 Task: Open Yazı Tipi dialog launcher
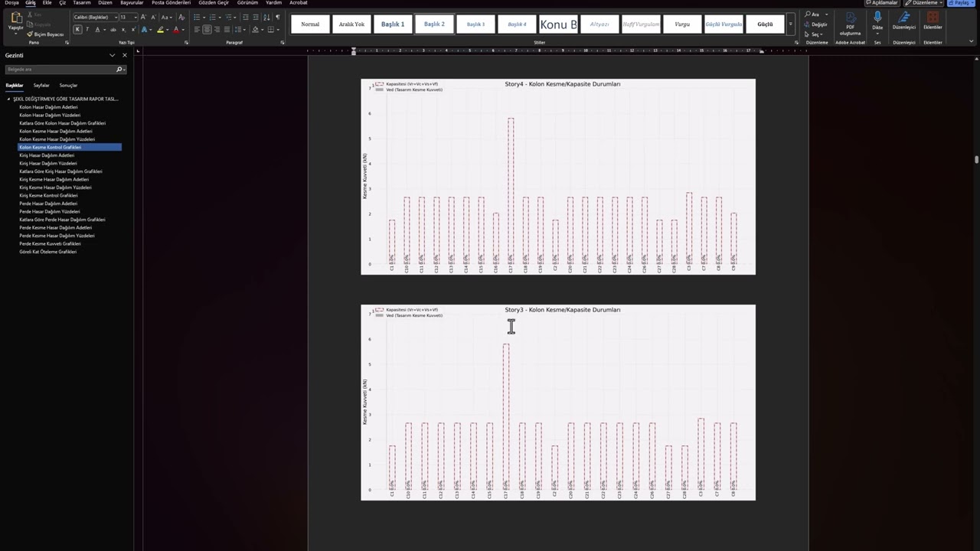pos(186,42)
